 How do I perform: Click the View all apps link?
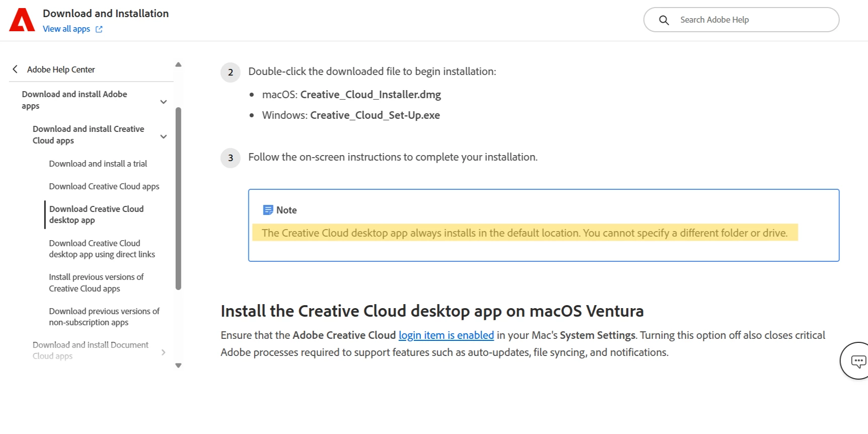(66, 29)
